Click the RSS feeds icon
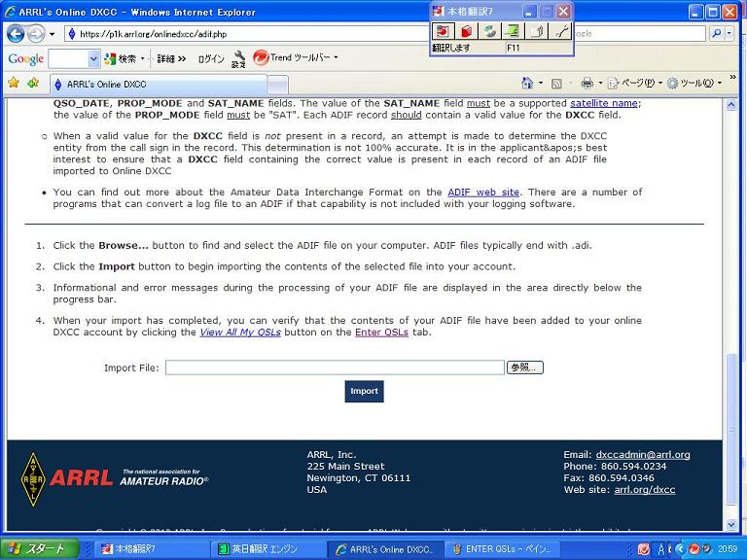Screen dimensions: 747x560 pos(556,84)
